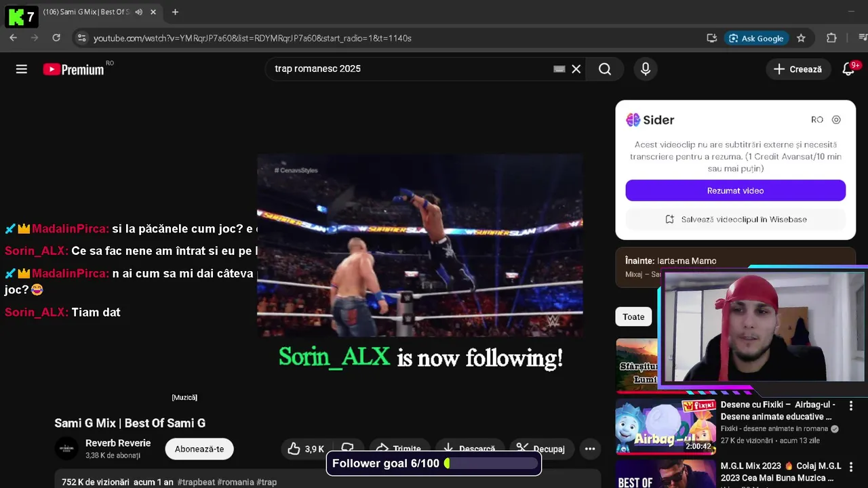Open Sider settings gear icon
This screenshot has width=868, height=488.
point(836,120)
